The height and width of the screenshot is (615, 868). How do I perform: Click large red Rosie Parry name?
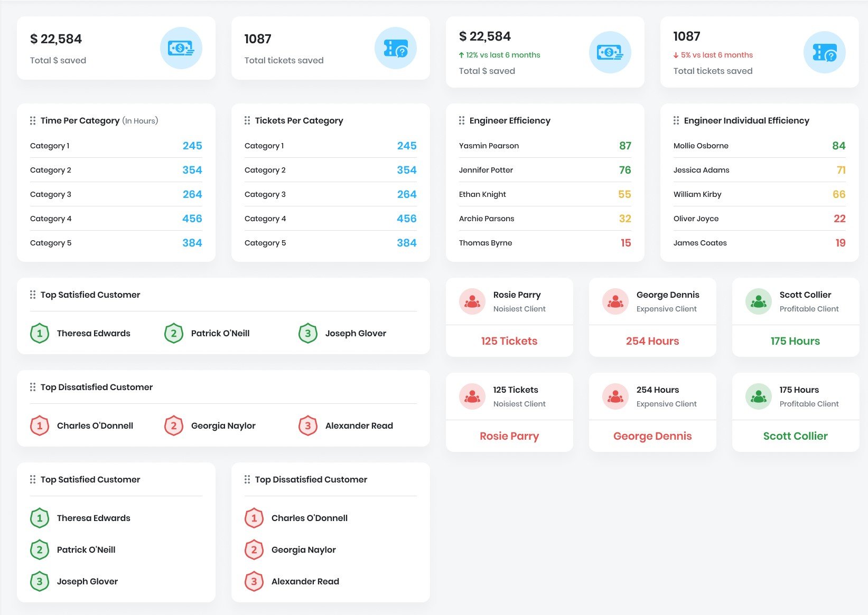tap(509, 436)
